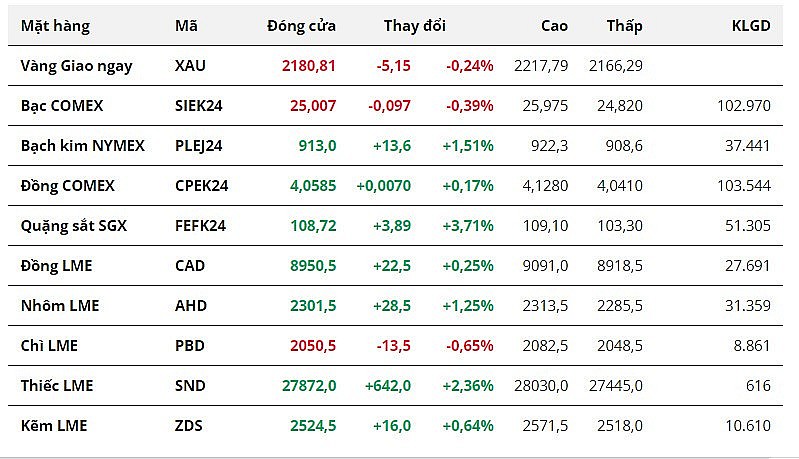Click the Thay đổi column header
799x459 pixels.
click(414, 26)
